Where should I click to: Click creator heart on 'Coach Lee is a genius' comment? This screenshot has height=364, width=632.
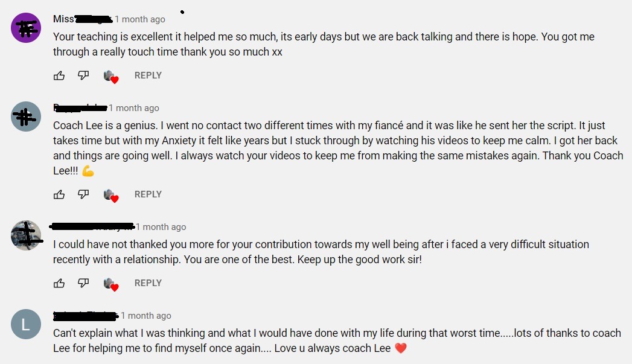coord(111,196)
